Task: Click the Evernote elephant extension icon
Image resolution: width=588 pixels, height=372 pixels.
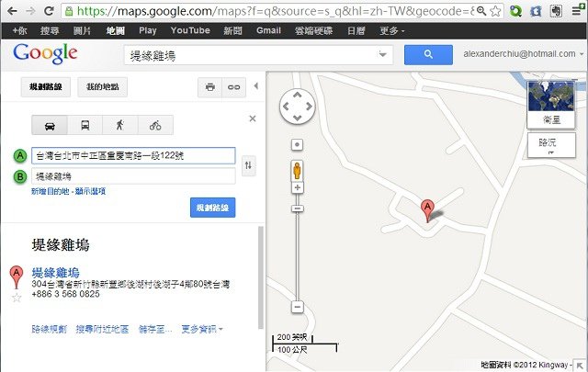Action: pos(556,11)
